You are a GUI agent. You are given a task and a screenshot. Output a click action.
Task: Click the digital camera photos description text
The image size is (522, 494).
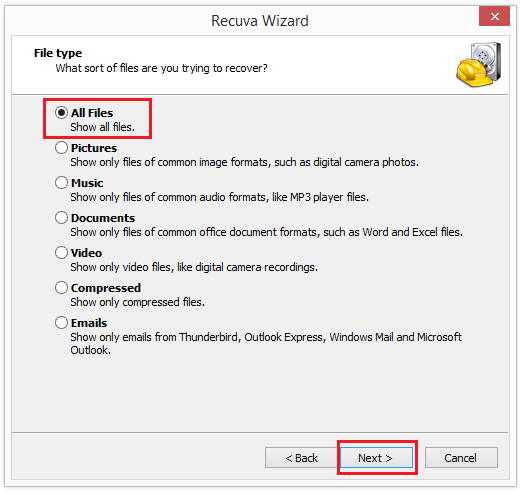(x=244, y=163)
